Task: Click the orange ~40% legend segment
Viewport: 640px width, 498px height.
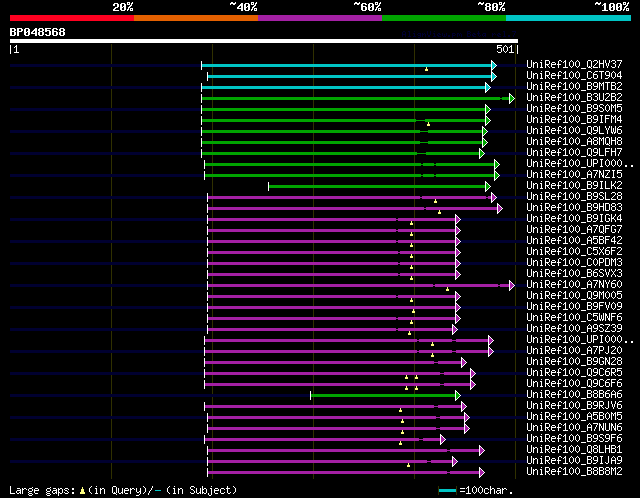Action: pos(196,18)
